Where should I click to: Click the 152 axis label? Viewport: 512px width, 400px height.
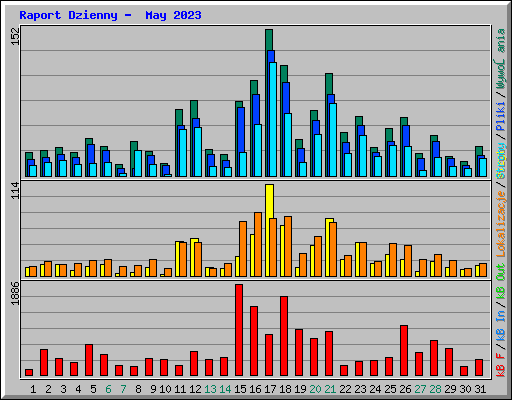point(15,36)
